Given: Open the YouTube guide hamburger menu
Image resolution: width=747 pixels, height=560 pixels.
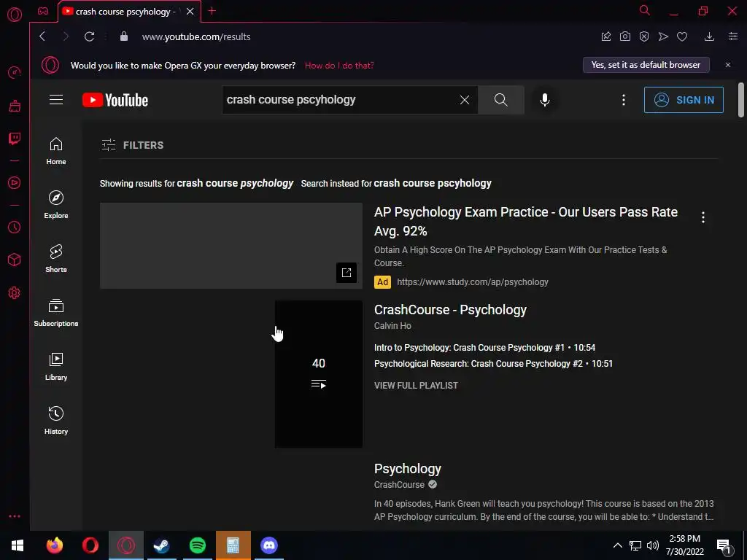Looking at the screenshot, I should point(56,99).
